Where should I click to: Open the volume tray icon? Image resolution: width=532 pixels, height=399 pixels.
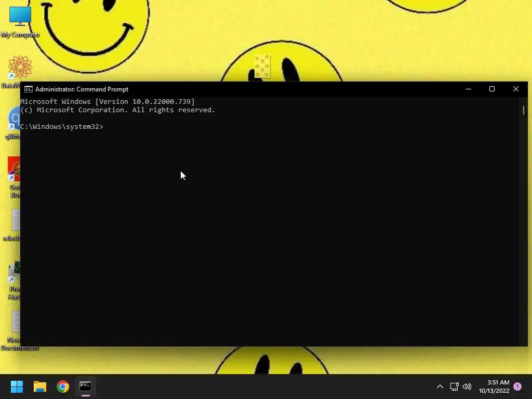tap(467, 387)
